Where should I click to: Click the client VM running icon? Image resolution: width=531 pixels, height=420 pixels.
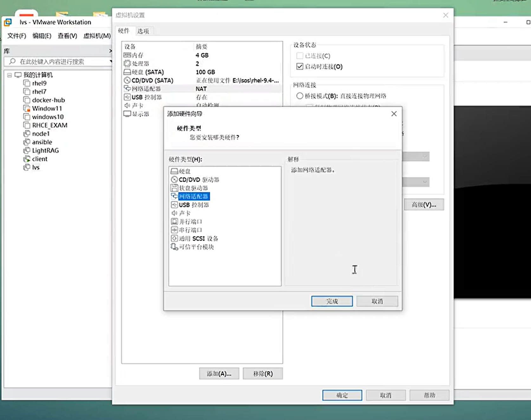tap(27, 159)
